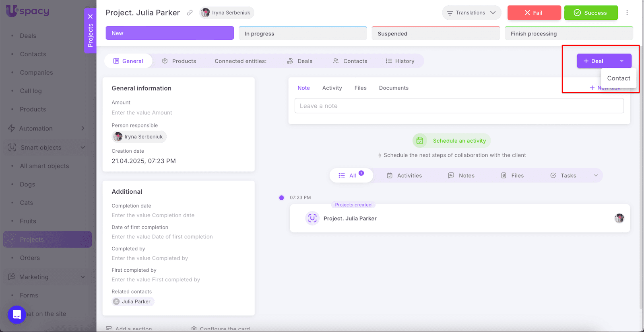
Task: Switch to the Products tab
Action: pos(179,61)
